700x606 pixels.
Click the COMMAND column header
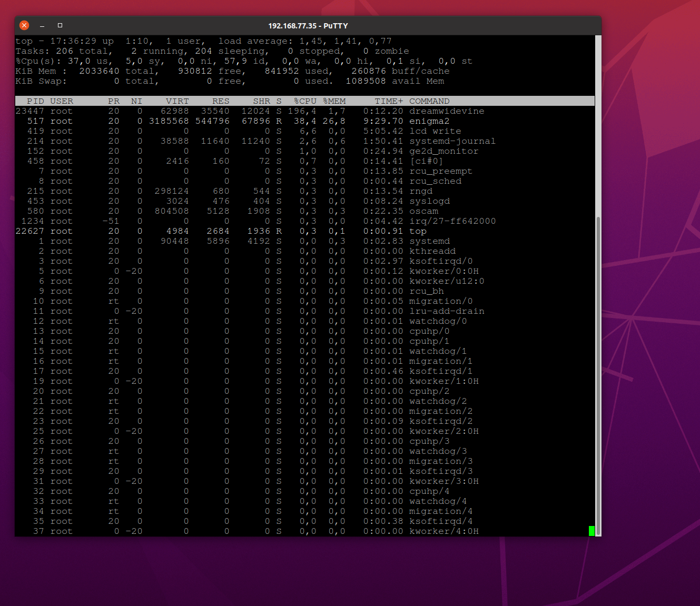[x=429, y=101]
